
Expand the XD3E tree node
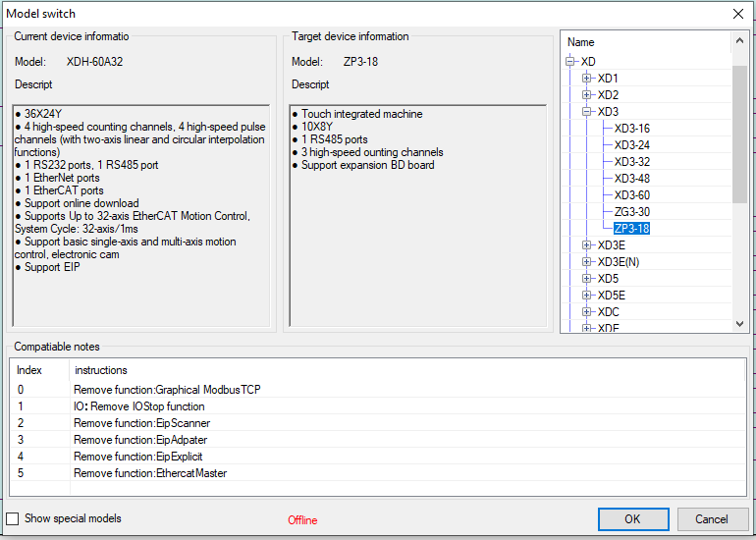point(587,245)
